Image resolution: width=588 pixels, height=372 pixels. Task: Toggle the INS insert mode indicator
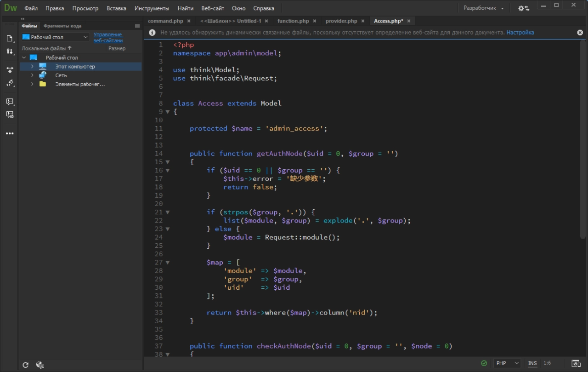[532, 363]
